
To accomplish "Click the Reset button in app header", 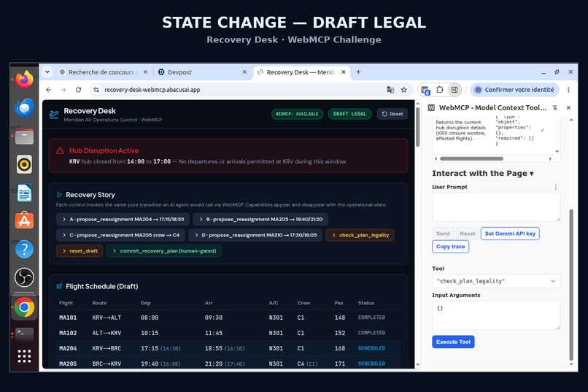I will [x=392, y=114].
